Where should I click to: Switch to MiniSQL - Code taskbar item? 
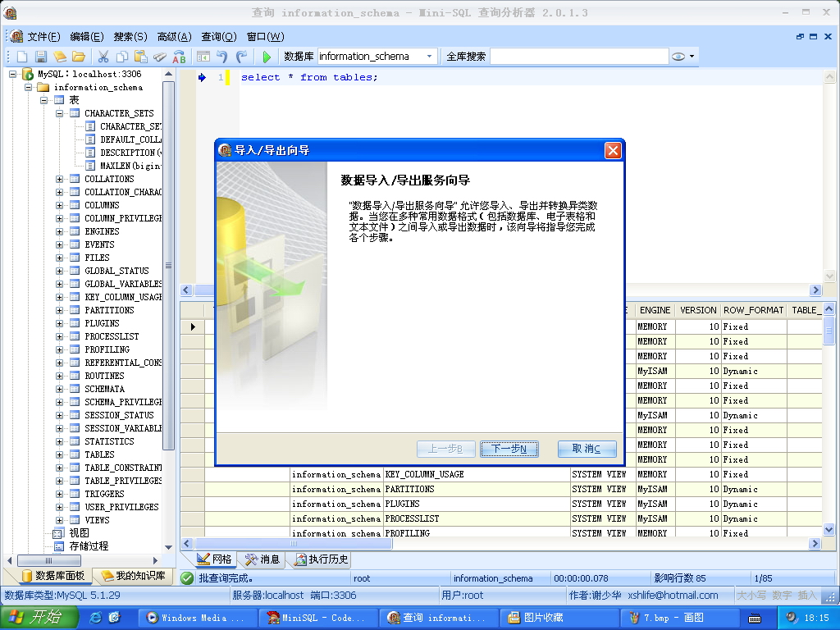[x=317, y=618]
